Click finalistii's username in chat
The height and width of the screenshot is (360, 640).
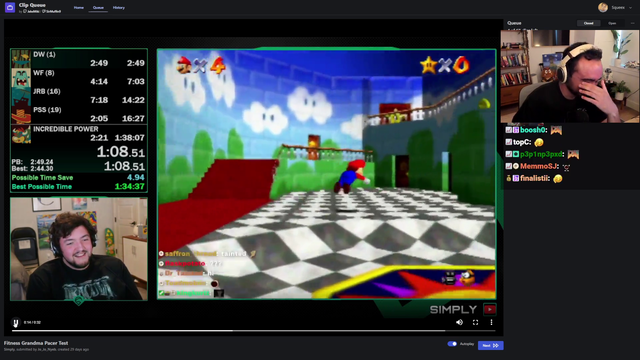coord(534,179)
